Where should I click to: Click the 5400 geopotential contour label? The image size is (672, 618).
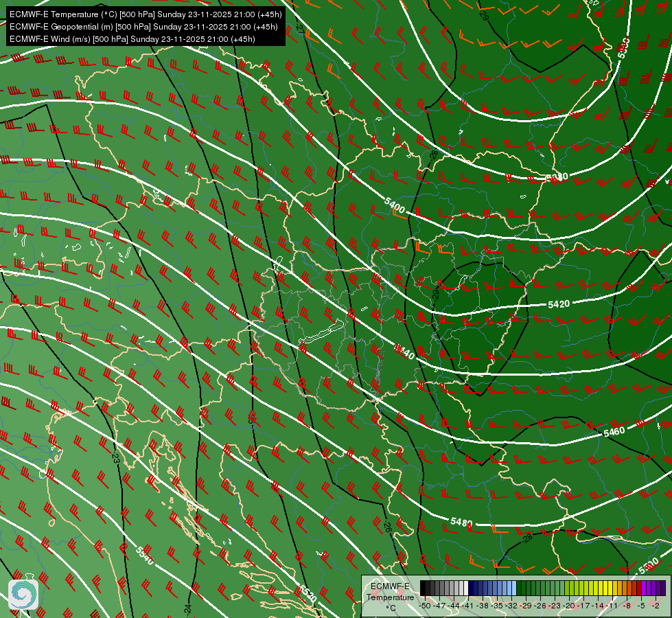tap(395, 206)
